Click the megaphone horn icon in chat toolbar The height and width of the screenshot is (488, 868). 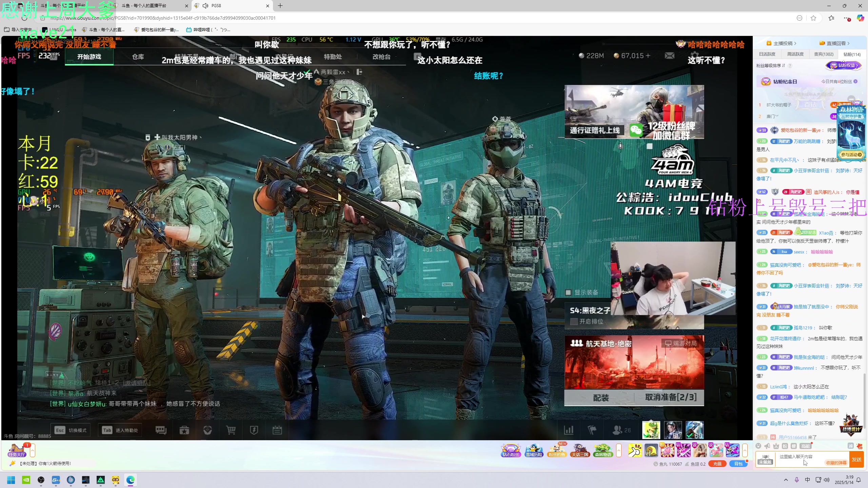tap(767, 446)
